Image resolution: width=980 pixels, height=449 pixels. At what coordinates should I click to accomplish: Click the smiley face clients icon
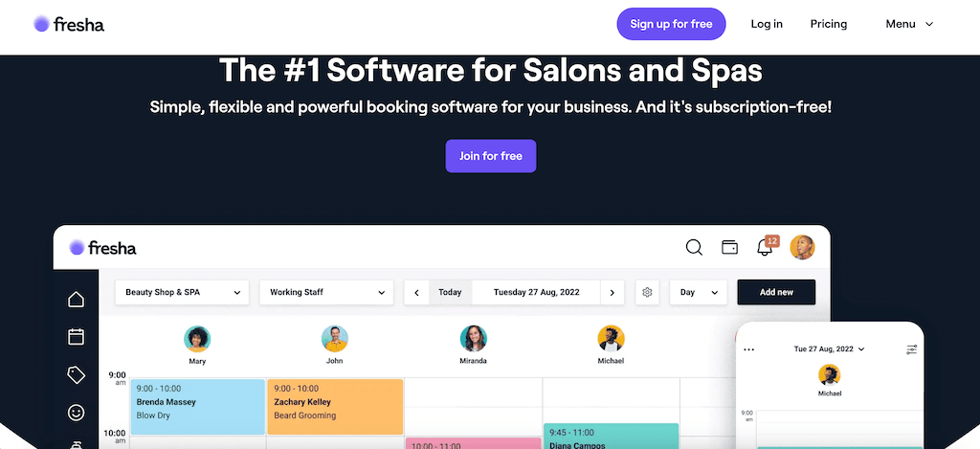(x=77, y=413)
